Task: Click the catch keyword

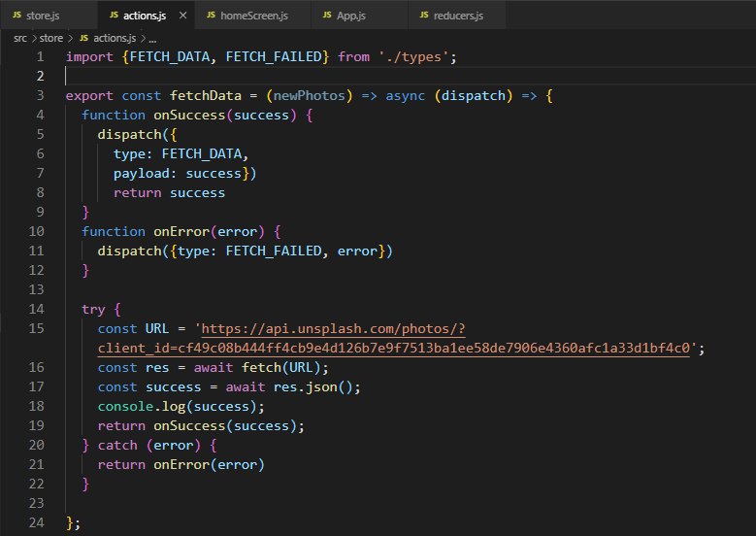Action: click(x=117, y=446)
